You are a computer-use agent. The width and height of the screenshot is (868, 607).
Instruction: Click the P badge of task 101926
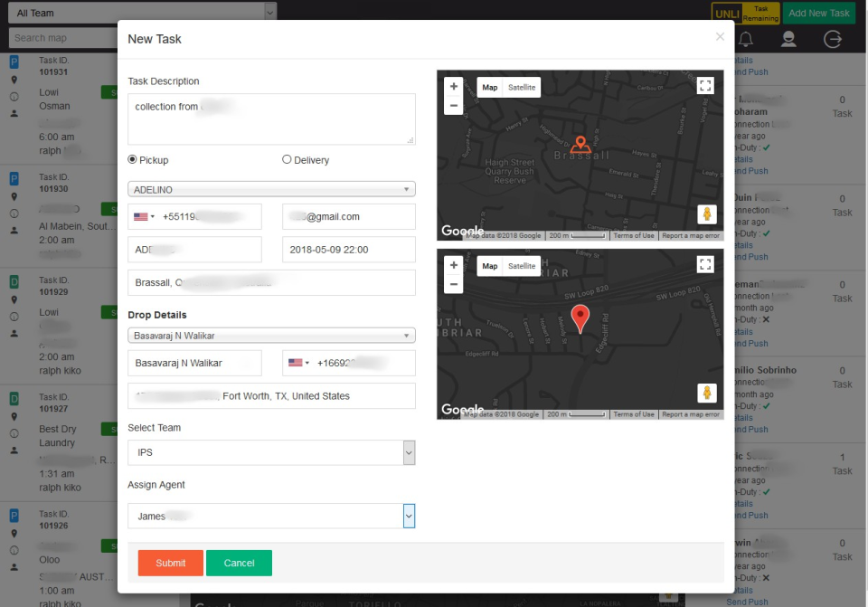[x=14, y=516]
